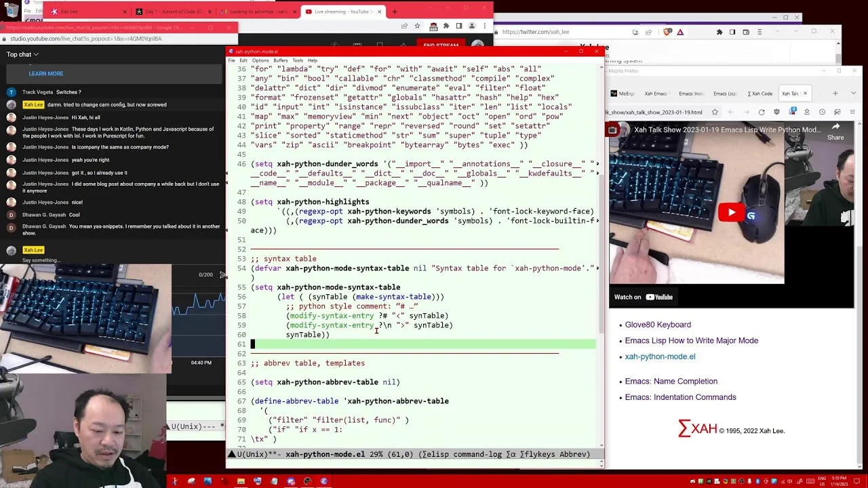Switch to the Xah Code tab
Viewport: 868px width, 488px height.
tap(759, 94)
